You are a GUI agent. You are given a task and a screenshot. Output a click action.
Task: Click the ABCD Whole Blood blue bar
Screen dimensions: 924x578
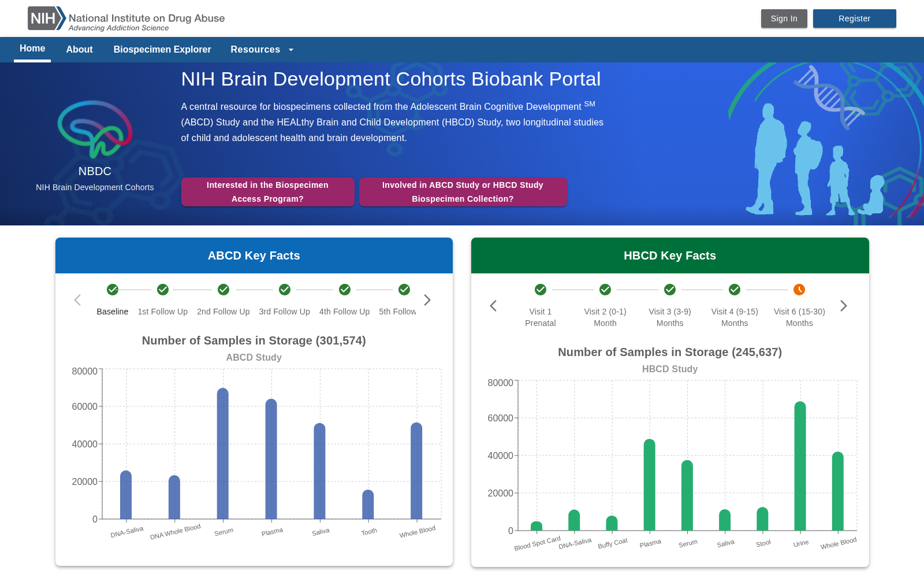(x=416, y=471)
